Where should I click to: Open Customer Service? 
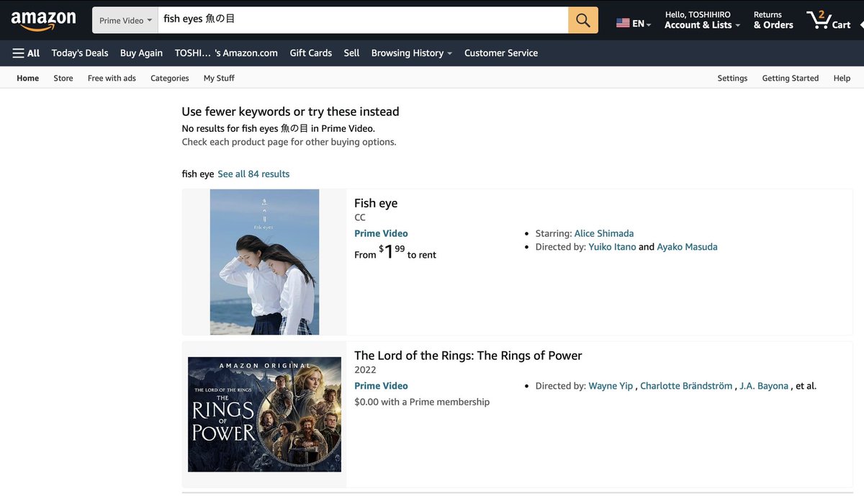[x=501, y=53]
